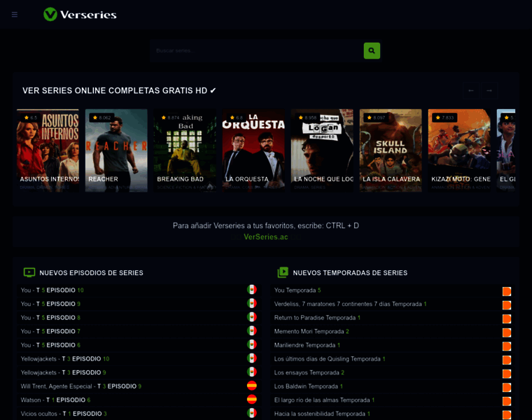Click orange icon on You Temporada 5 row
The image size is (532, 420).
pyautogui.click(x=507, y=291)
